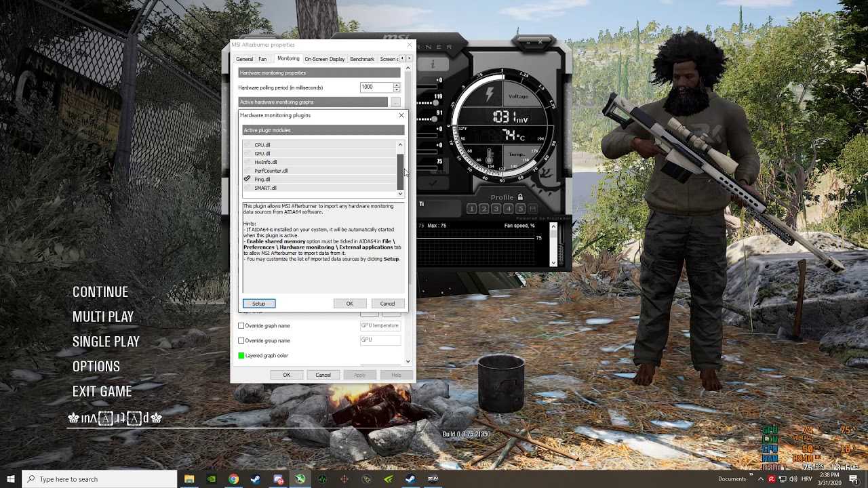
Task: Open the SCUM game taskbar icon
Action: tap(433, 479)
